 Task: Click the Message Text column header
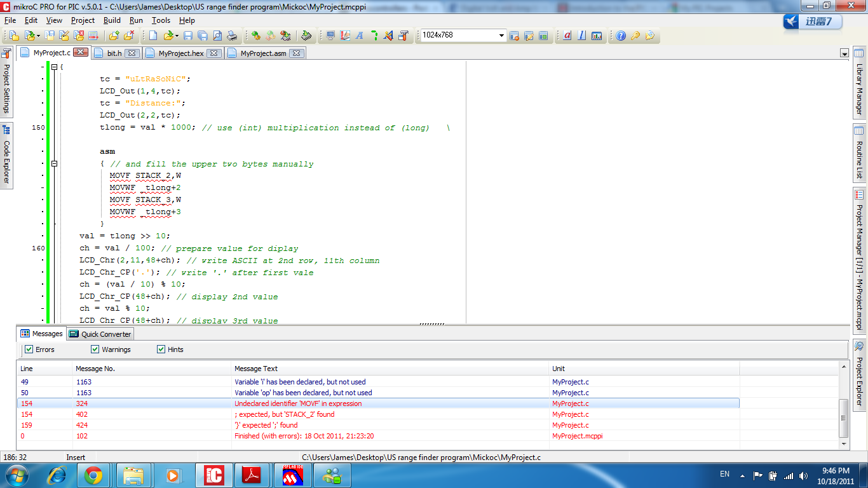390,369
